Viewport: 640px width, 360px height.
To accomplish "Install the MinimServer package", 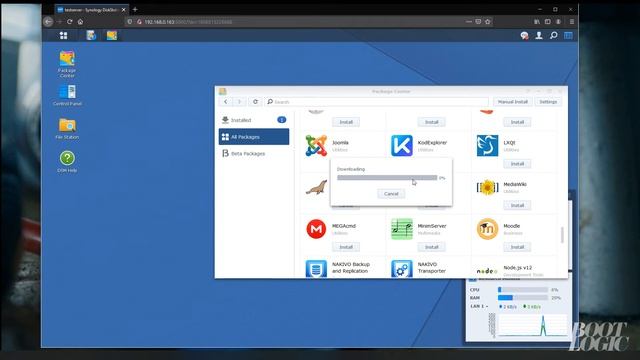I will coord(431,247).
